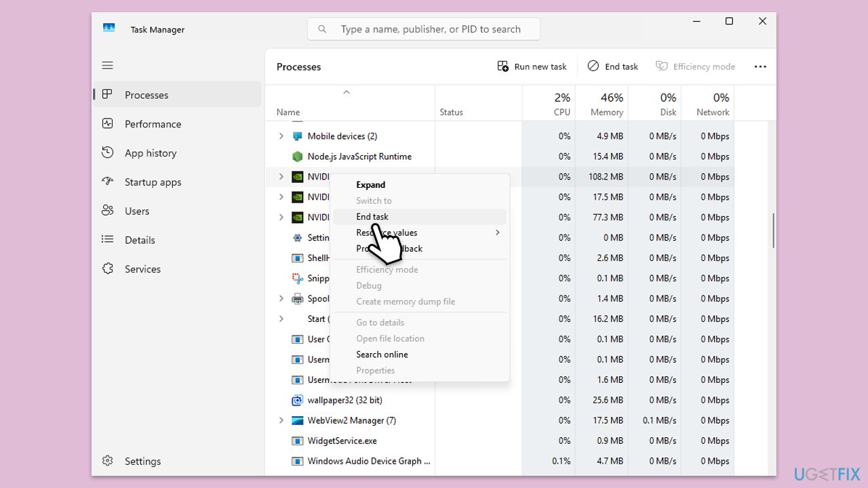Image resolution: width=868 pixels, height=488 pixels.
Task: Choose Search online in the context menu
Action: pos(420,354)
